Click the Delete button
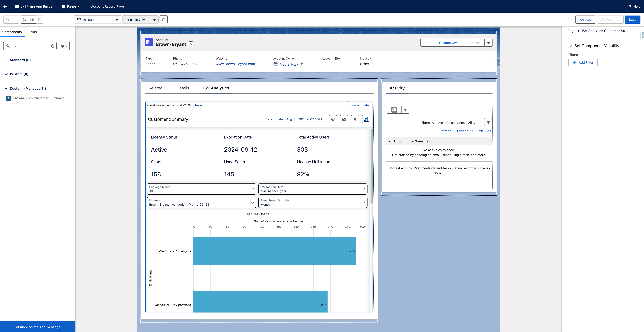The image size is (644, 332). [475, 43]
